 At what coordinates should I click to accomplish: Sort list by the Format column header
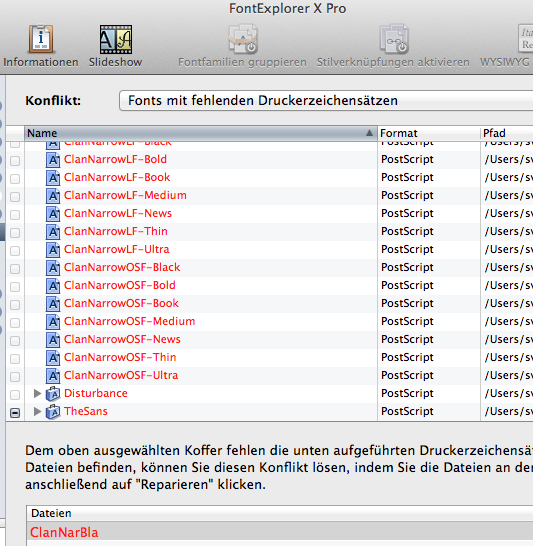tap(429, 133)
